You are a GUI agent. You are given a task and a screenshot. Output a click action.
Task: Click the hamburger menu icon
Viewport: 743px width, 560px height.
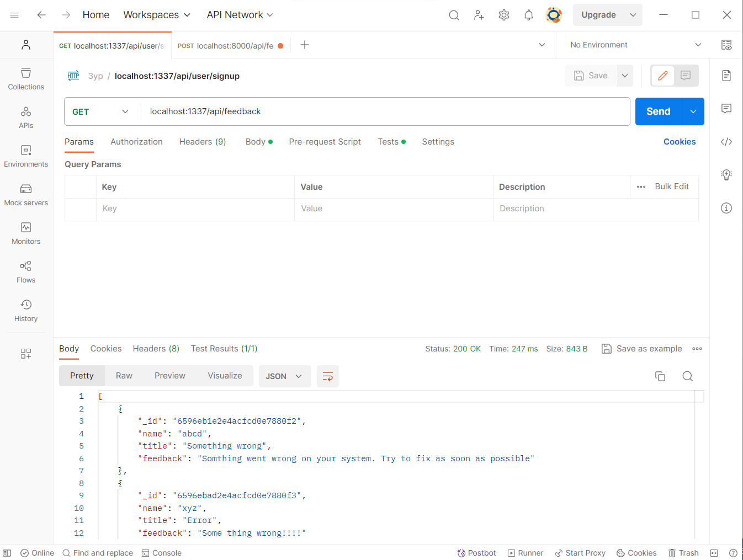(x=14, y=15)
